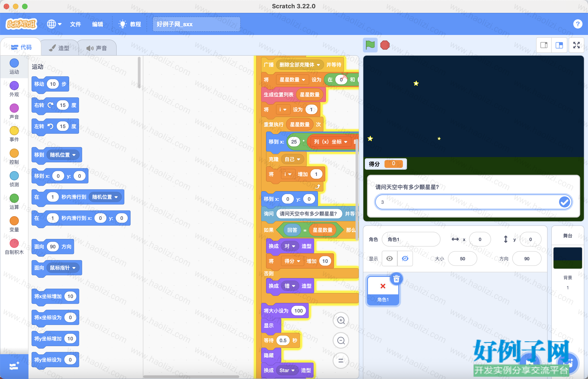This screenshot has width=588, height=379.
Task: Show the sprite with eye icon
Action: pos(390,259)
